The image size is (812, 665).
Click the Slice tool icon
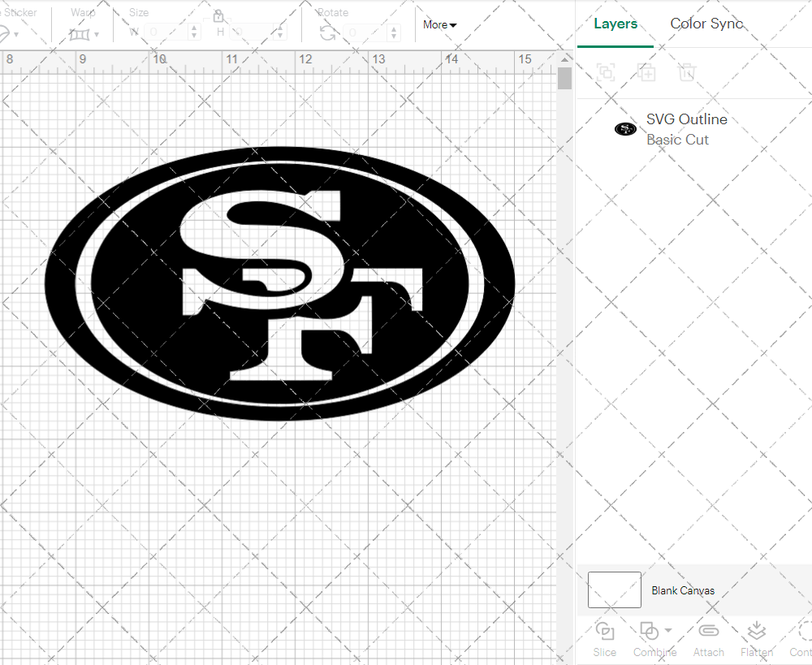tap(604, 632)
